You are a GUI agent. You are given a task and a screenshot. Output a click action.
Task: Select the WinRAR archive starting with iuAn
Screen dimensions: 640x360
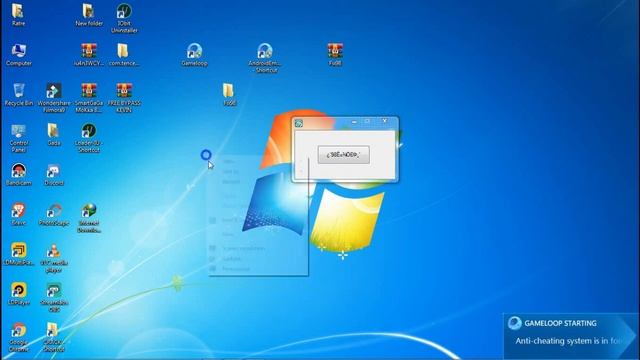89,55
